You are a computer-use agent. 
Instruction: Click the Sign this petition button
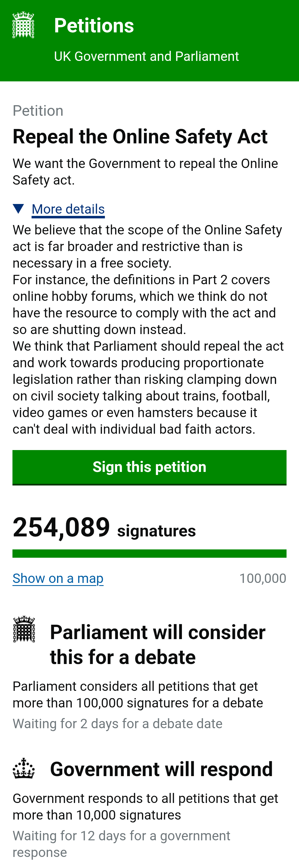[x=149, y=467]
